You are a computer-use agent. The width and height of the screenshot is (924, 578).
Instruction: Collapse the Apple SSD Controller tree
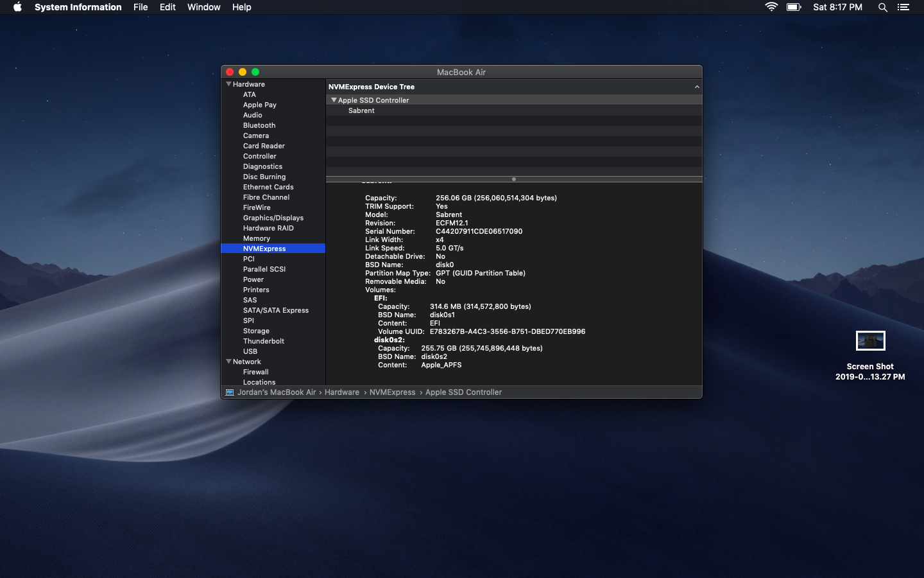click(x=334, y=100)
